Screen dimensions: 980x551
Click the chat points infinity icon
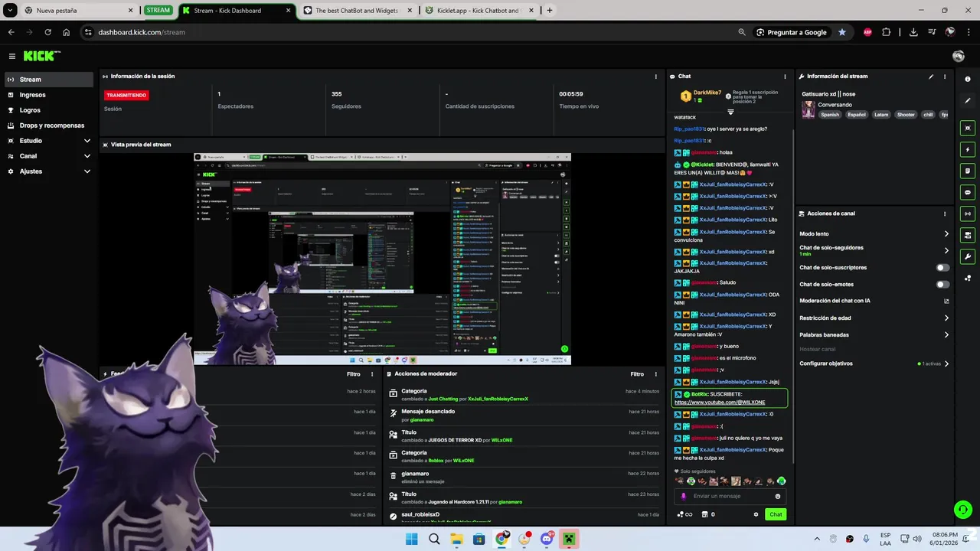pyautogui.click(x=685, y=514)
